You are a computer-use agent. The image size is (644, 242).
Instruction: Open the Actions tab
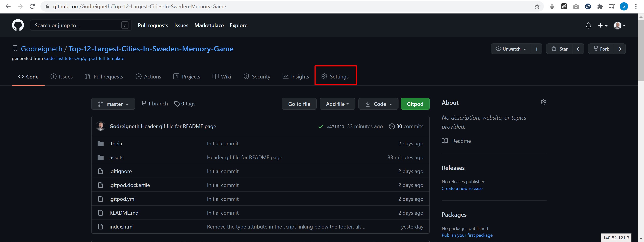149,77
